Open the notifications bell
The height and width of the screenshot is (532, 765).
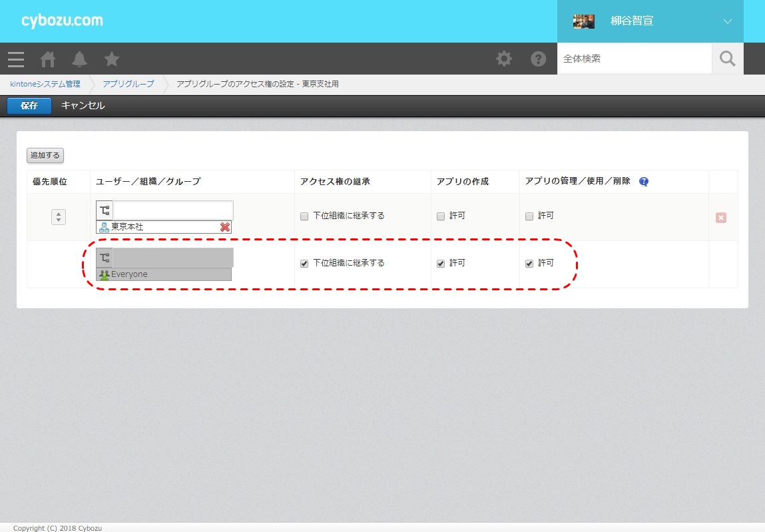coord(79,59)
